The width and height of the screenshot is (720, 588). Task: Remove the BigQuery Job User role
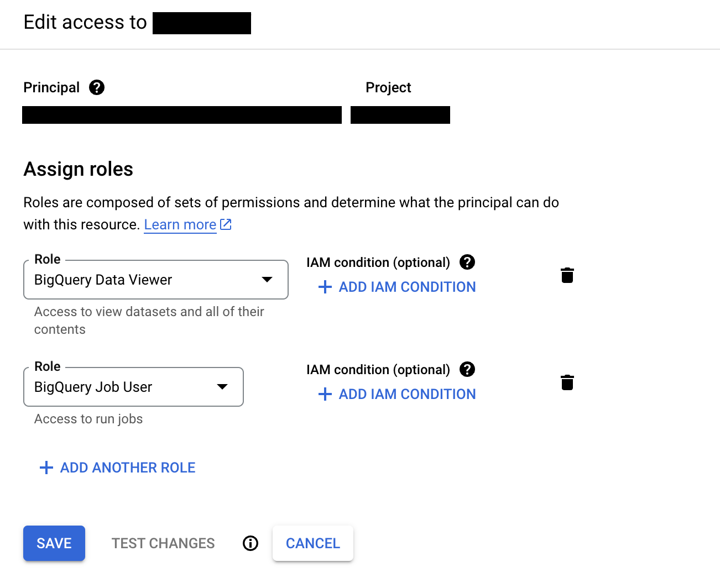567,382
